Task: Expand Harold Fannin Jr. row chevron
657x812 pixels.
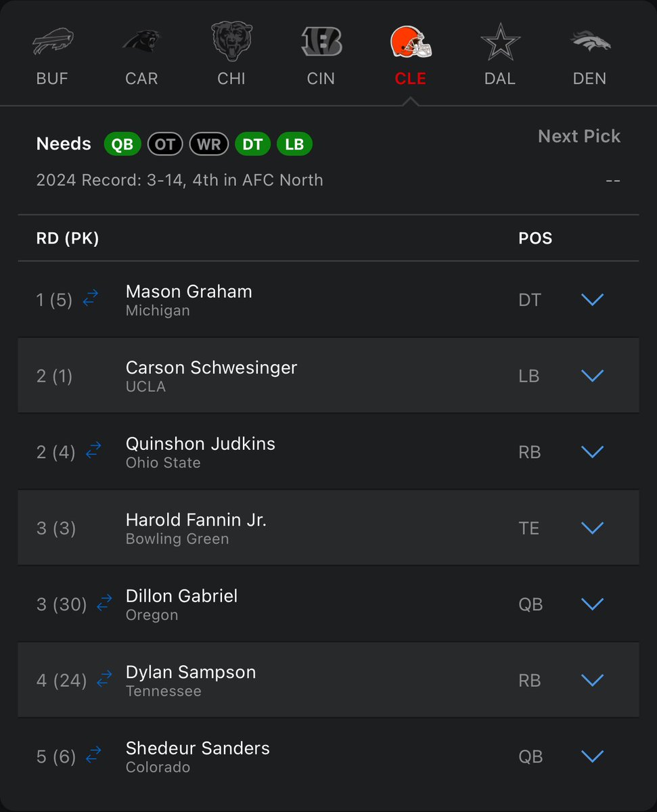Action: click(592, 528)
